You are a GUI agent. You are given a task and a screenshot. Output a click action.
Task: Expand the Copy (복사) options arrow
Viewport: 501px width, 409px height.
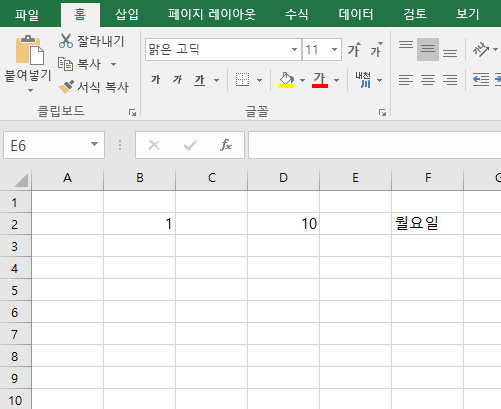tap(114, 64)
